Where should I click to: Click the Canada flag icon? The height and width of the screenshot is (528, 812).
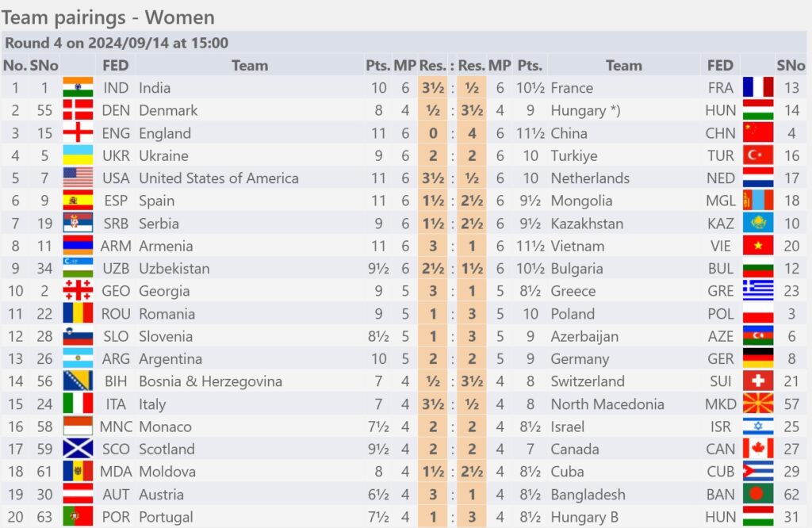click(x=757, y=449)
